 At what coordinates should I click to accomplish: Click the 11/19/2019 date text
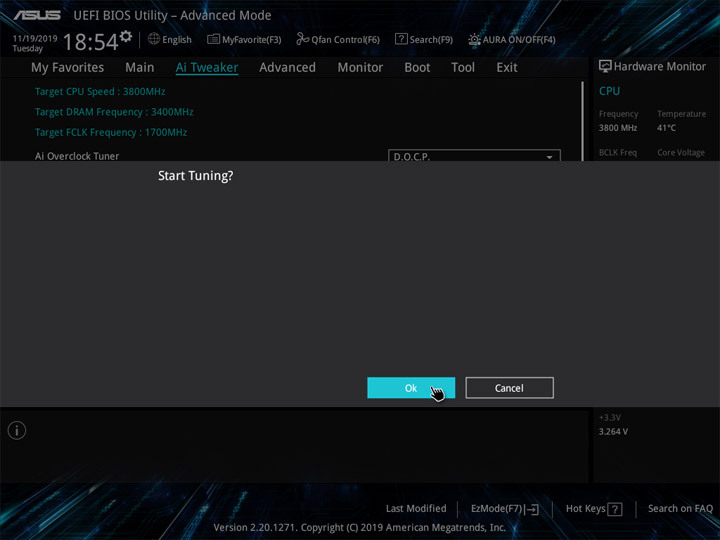click(x=35, y=39)
